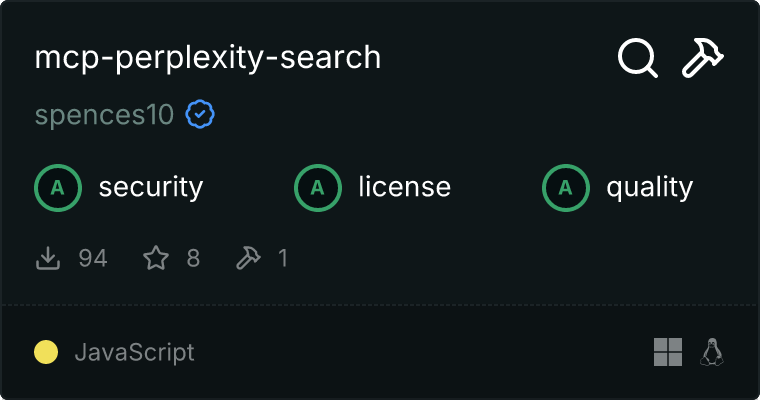This screenshot has width=760, height=400.
Task: Click the Linux penguin icon
Action: (712, 352)
